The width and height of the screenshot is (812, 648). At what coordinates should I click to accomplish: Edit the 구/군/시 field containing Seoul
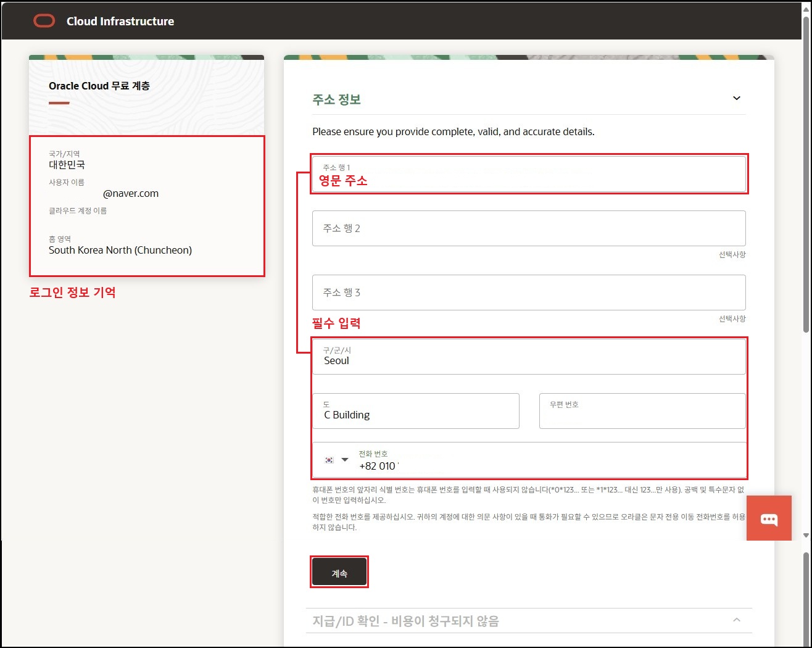click(x=529, y=357)
